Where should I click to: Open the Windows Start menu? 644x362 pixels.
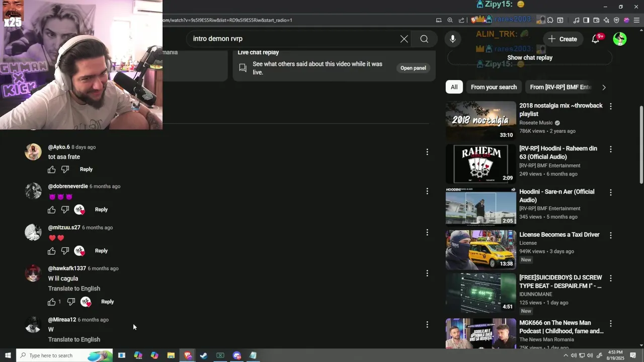coord(8,355)
